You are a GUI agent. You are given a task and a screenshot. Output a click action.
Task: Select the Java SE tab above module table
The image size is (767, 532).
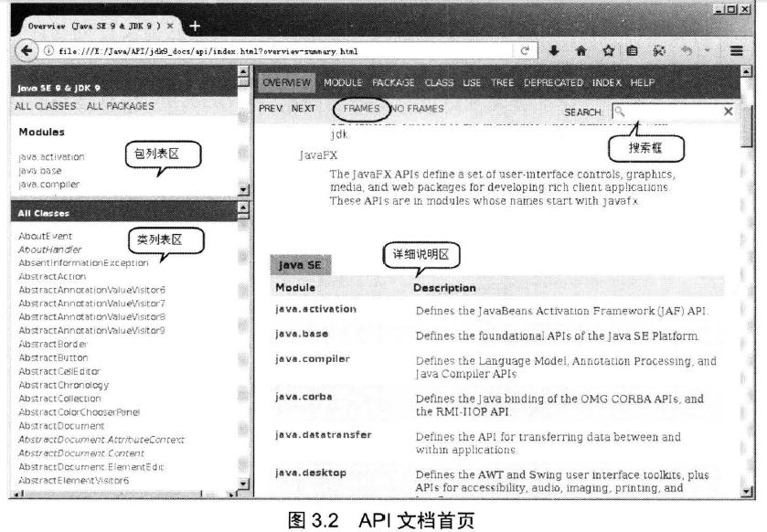pos(301,265)
